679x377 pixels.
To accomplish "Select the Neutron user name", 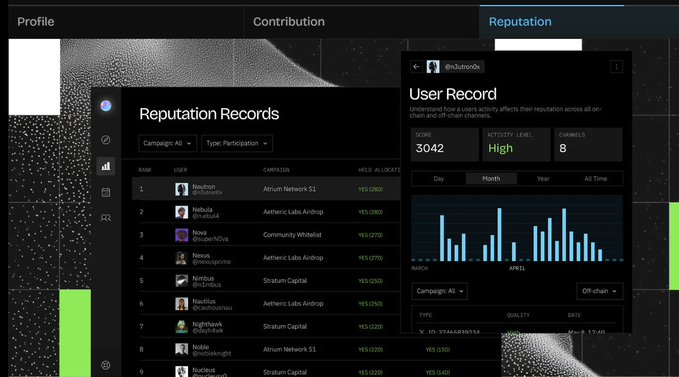I will (204, 187).
